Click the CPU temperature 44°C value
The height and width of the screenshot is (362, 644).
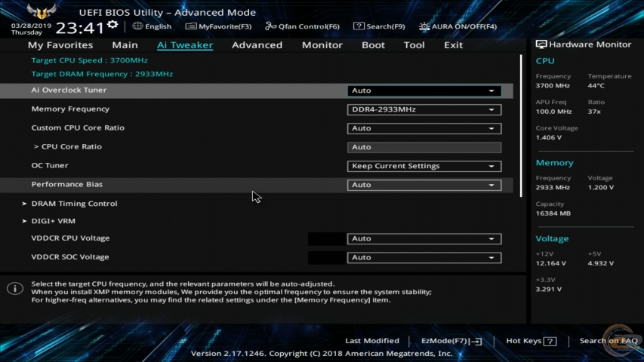click(596, 86)
